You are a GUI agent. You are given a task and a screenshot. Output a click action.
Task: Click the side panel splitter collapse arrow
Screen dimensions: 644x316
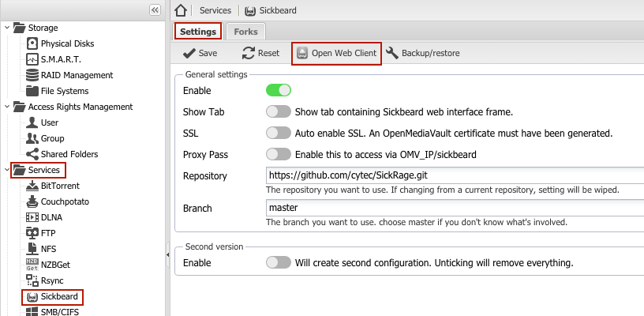[167, 254]
